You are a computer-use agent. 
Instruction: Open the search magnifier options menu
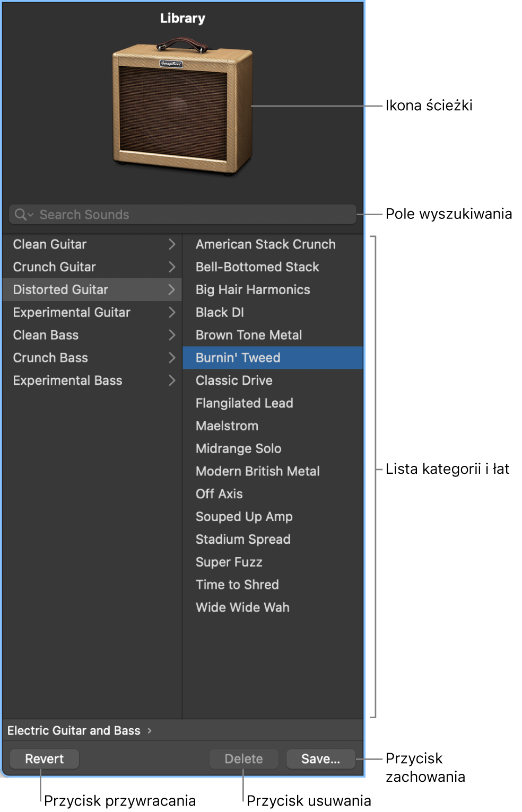[x=23, y=215]
